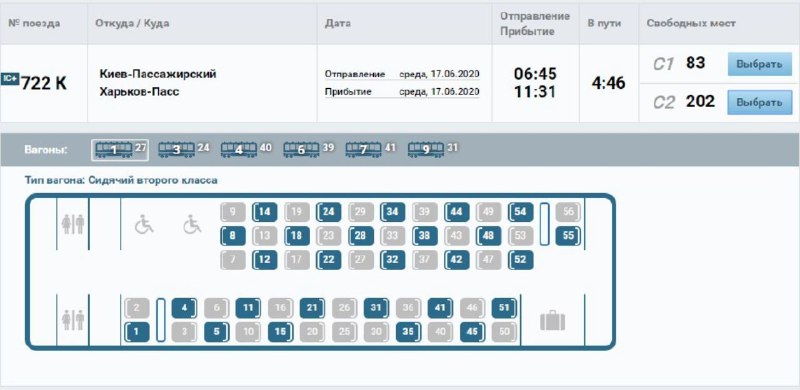Reserve seat 35

click(x=408, y=332)
